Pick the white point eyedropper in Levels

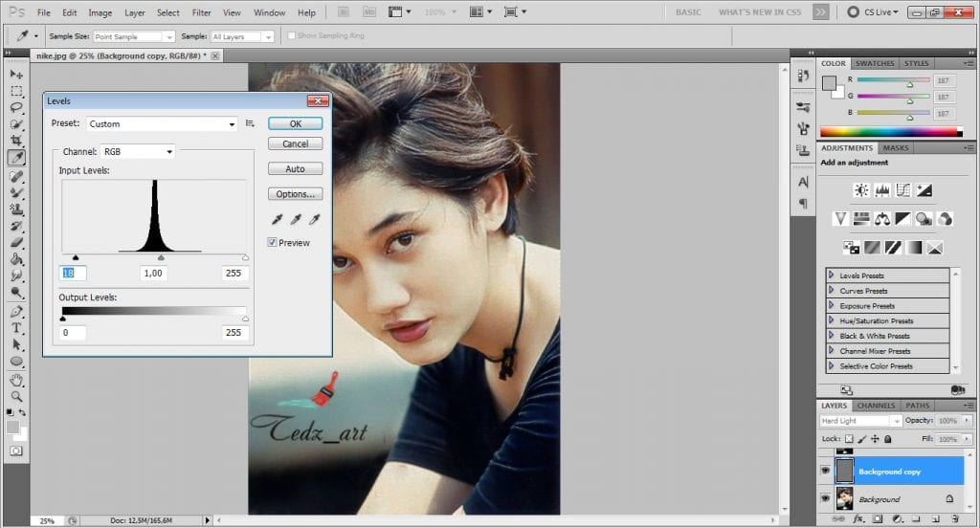point(313,220)
